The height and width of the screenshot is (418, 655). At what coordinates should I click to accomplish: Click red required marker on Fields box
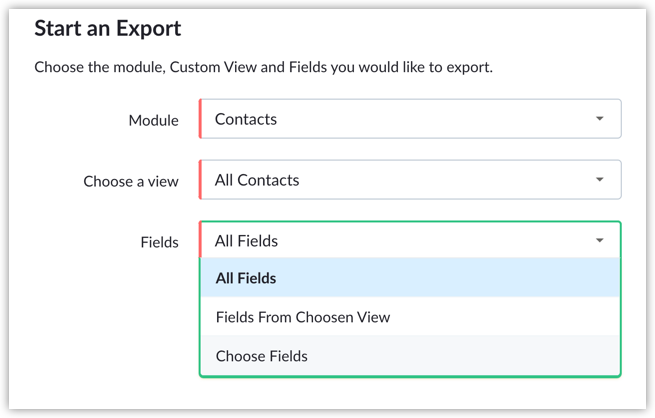pos(202,241)
